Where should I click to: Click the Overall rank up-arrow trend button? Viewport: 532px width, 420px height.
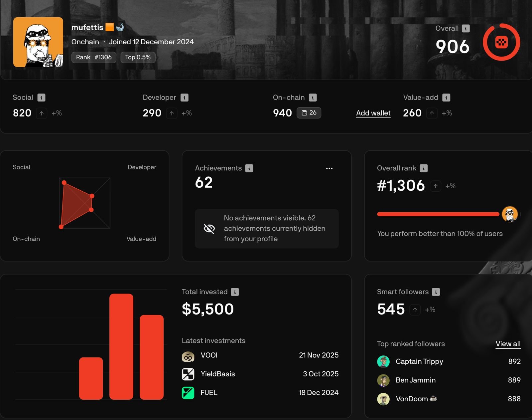tap(435, 186)
